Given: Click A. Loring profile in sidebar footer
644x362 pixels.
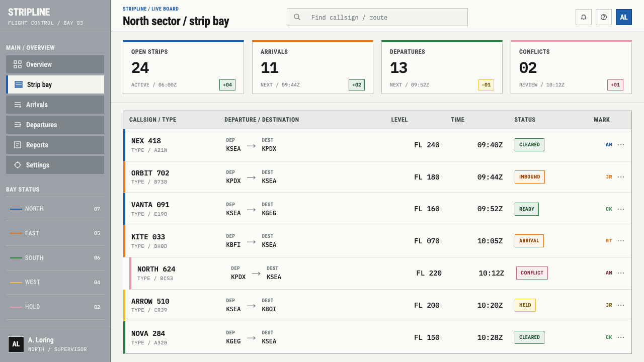Looking at the screenshot, I should point(55,344).
